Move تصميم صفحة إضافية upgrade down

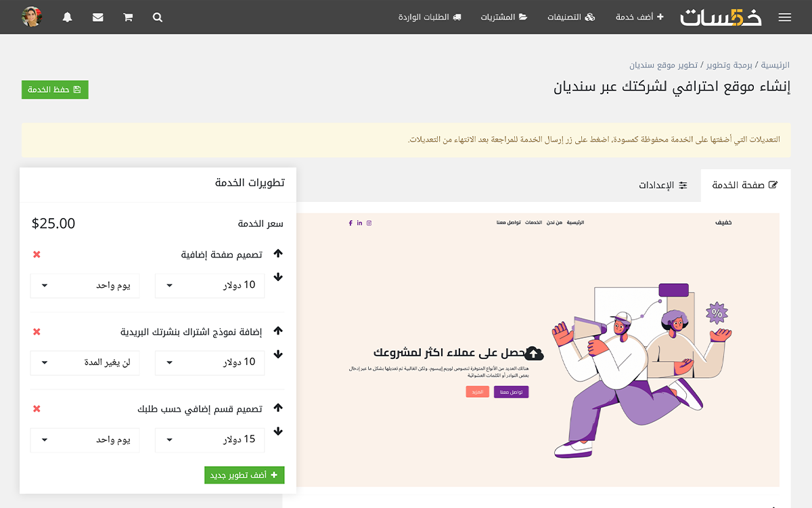pos(278,277)
